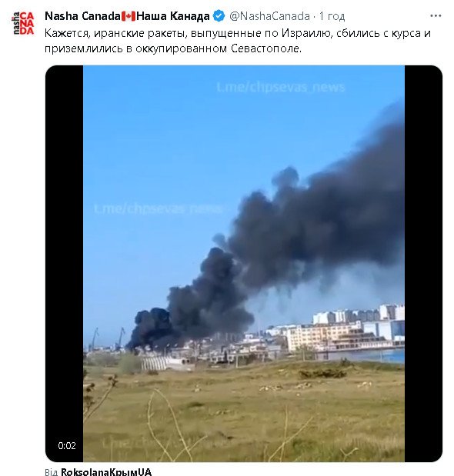
Task: Open the RoksolanaКрымUA source account link
Action: pyautogui.click(x=106, y=471)
